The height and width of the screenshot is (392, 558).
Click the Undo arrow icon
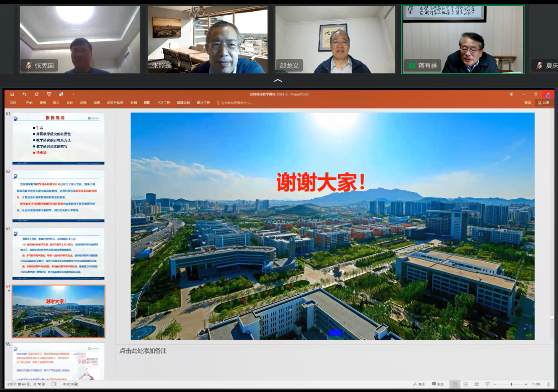pos(24,94)
